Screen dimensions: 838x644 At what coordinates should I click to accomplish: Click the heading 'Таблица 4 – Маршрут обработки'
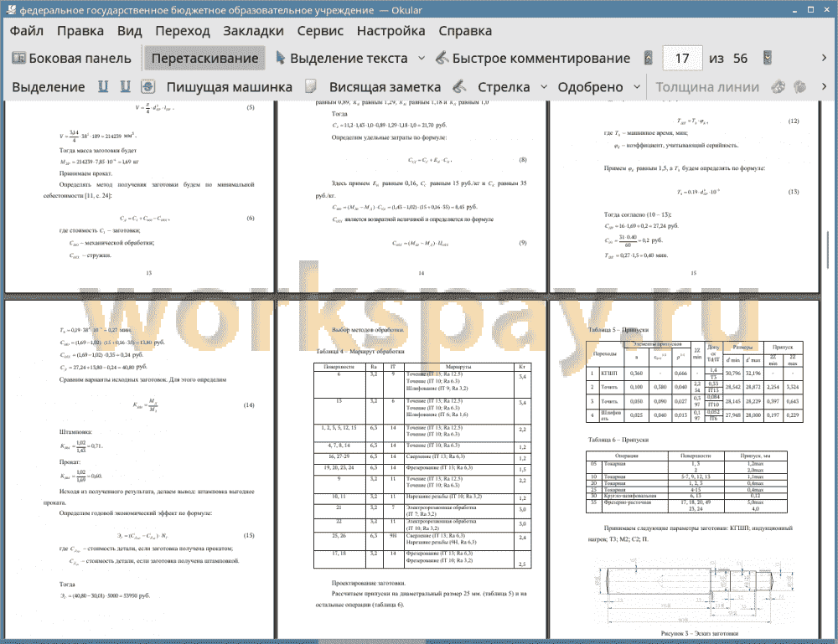click(360, 352)
